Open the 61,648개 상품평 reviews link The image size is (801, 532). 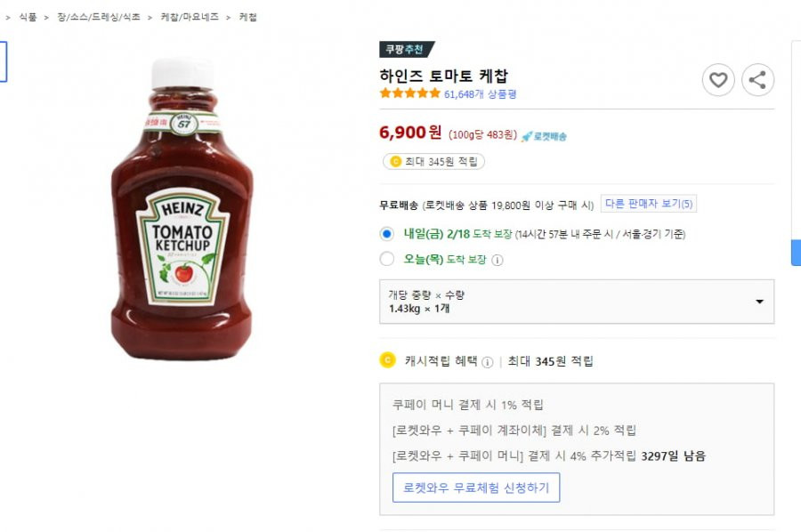pyautogui.click(x=481, y=94)
